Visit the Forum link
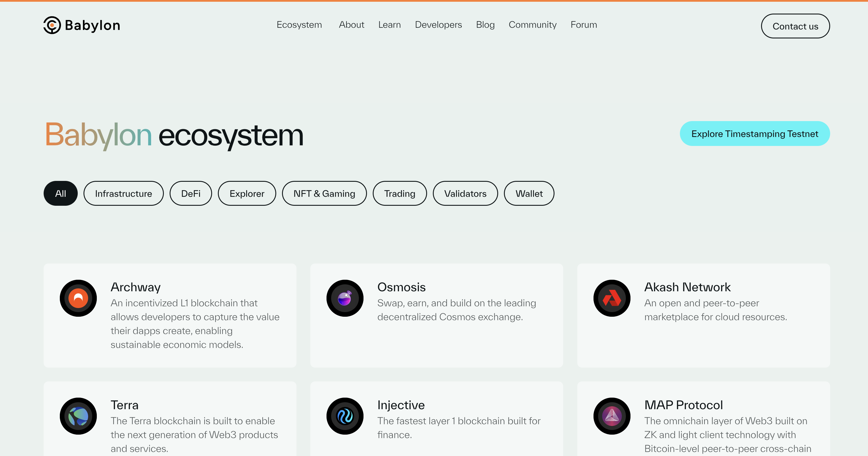Image resolution: width=868 pixels, height=456 pixels. pyautogui.click(x=584, y=25)
